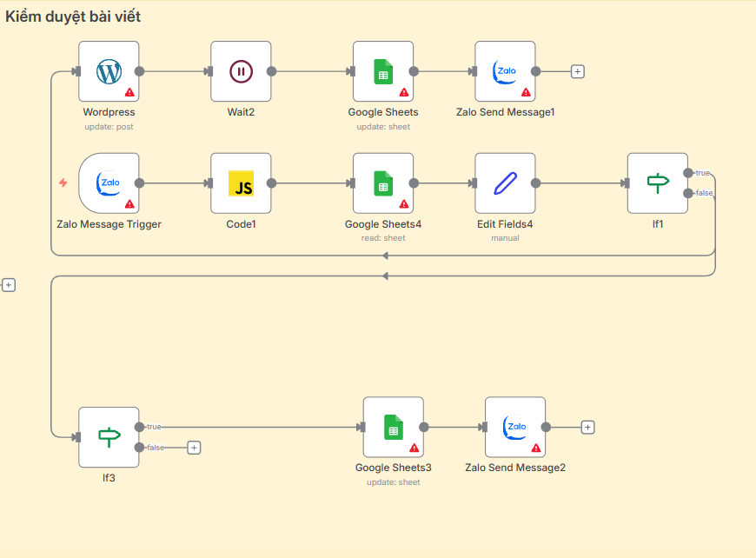Click the error badge on Zalo Send Message2

pyautogui.click(x=534, y=446)
